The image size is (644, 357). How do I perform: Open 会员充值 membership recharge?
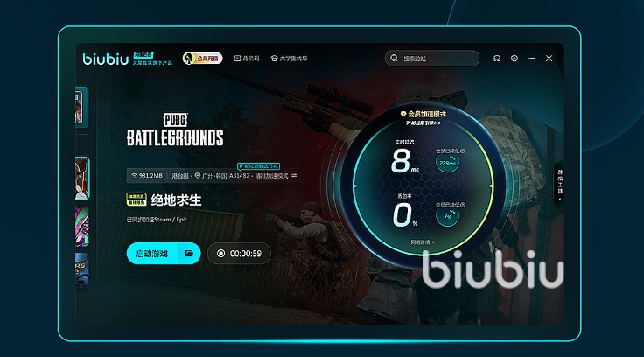point(202,59)
